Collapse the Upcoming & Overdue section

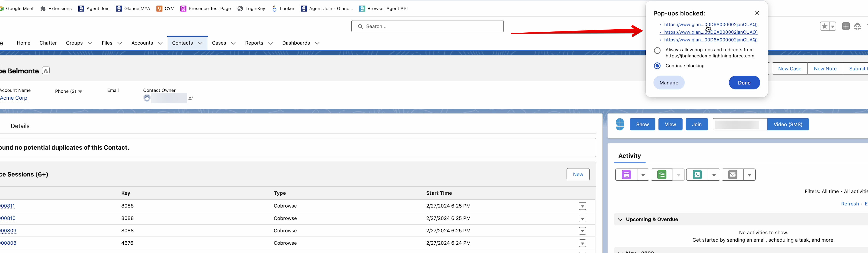point(620,220)
